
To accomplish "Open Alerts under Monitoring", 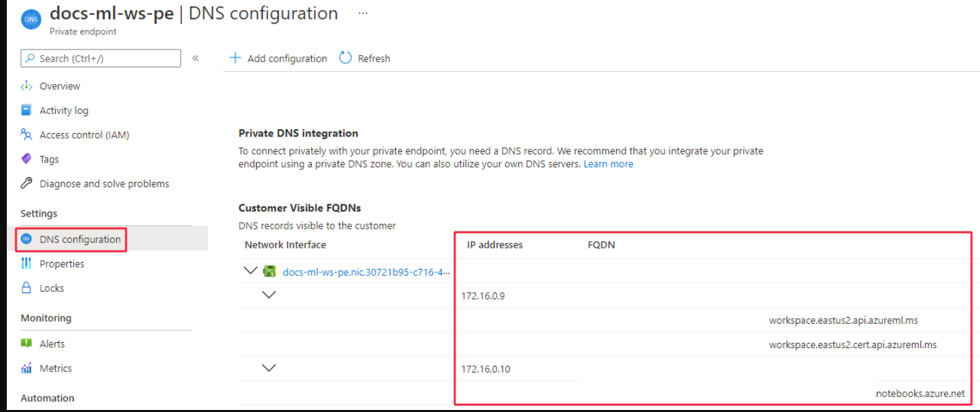I will [52, 344].
